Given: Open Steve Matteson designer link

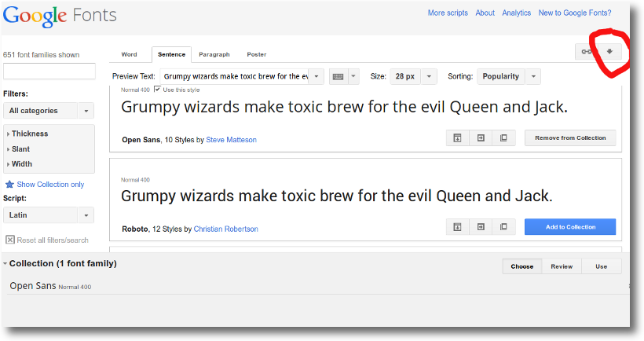Looking at the screenshot, I should pyautogui.click(x=231, y=140).
